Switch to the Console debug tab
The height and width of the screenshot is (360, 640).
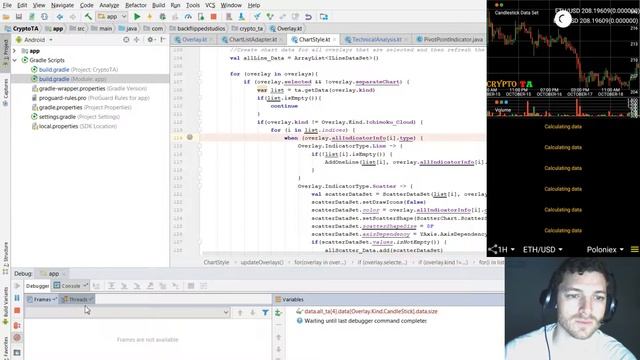71,286
